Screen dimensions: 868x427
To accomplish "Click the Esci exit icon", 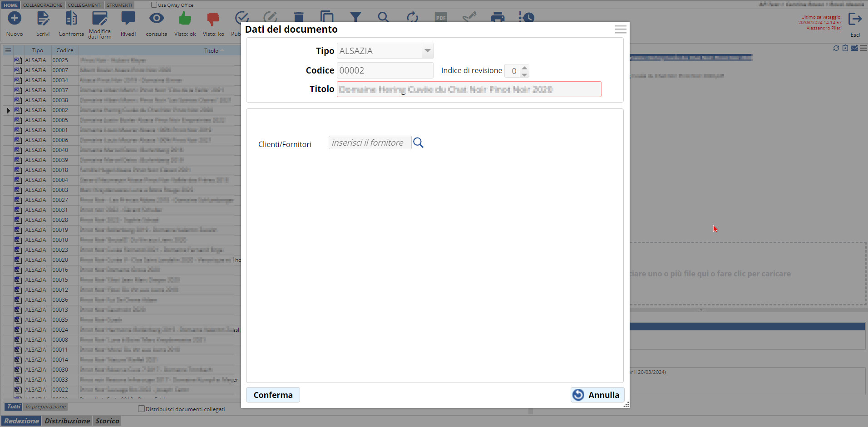I will pos(855,20).
